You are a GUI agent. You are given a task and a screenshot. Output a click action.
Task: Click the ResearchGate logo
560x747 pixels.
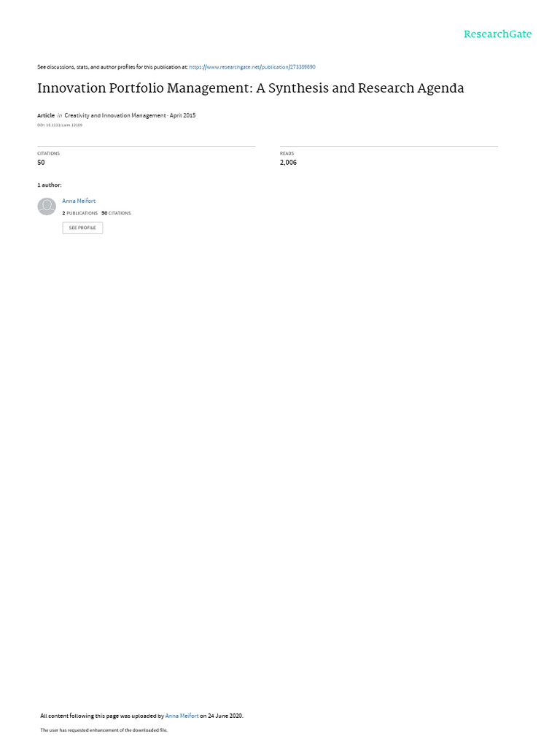pyautogui.click(x=497, y=34)
